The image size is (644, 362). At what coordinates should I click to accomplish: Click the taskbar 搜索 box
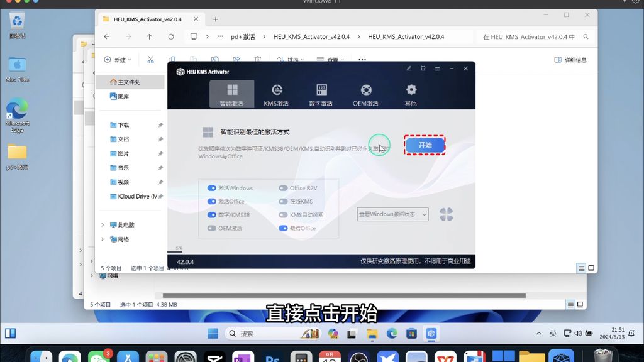273,334
